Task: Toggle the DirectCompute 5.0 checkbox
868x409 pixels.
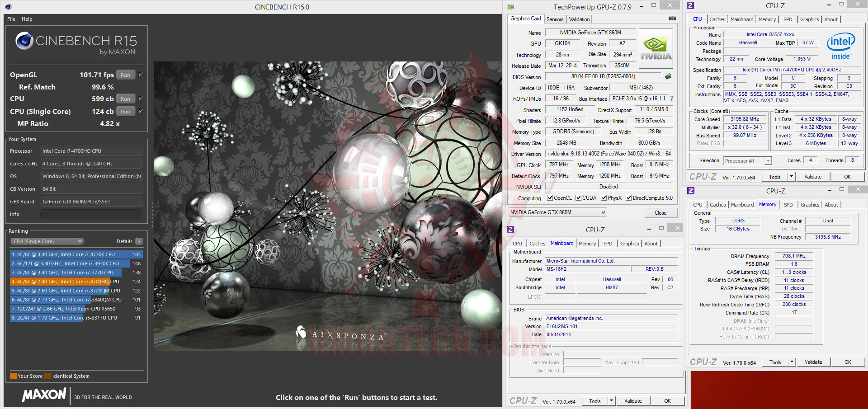Action: [628, 198]
